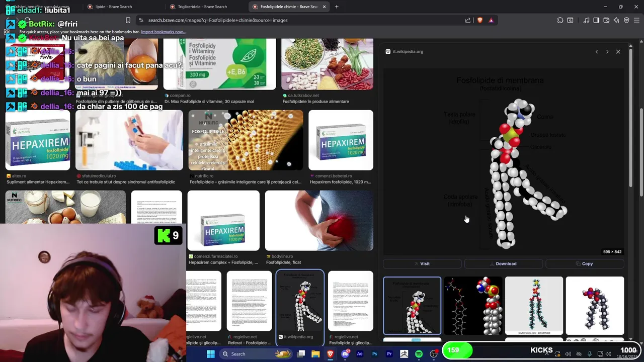The width and height of the screenshot is (644, 362).
Task: Select the grey two-tailed lipid model thumbnail
Action: pyautogui.click(x=595, y=306)
